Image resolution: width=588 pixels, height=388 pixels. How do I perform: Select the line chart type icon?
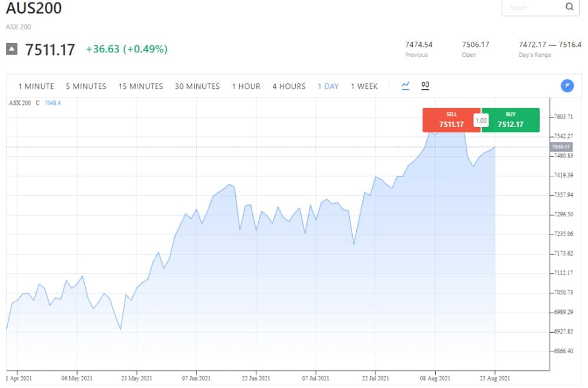click(405, 86)
